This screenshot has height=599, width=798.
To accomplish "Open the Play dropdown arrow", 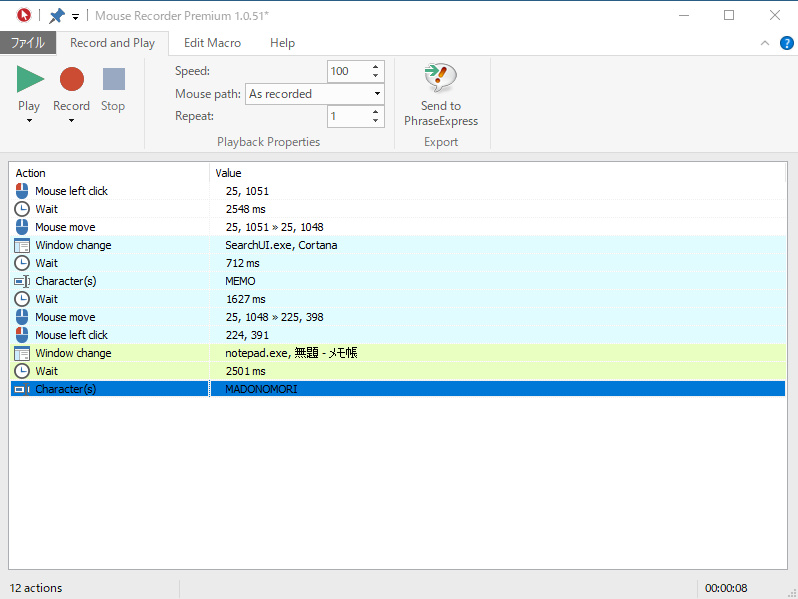I will click(x=29, y=121).
